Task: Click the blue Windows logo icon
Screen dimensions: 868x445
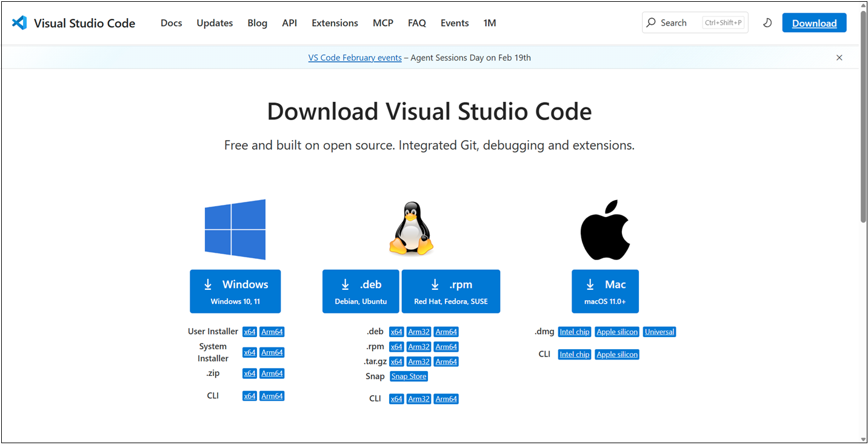Action: click(235, 229)
